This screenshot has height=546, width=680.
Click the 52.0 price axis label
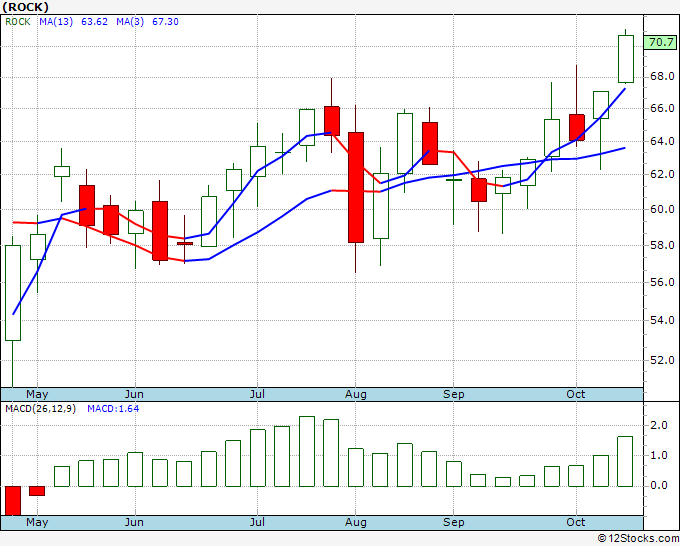(x=662, y=360)
